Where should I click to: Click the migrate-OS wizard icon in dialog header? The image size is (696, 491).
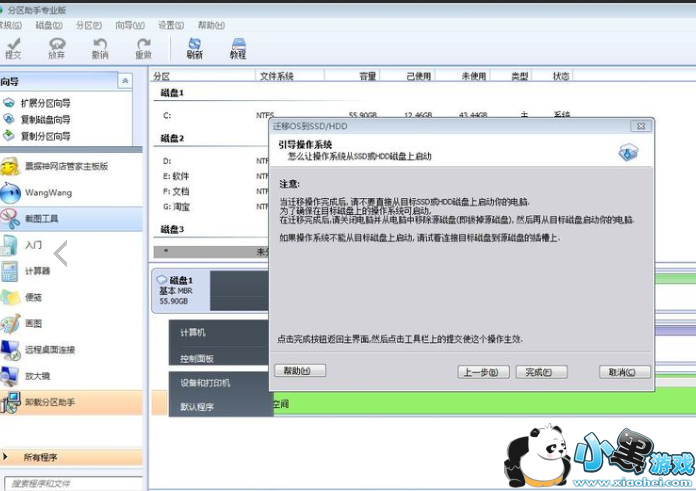coord(628,153)
